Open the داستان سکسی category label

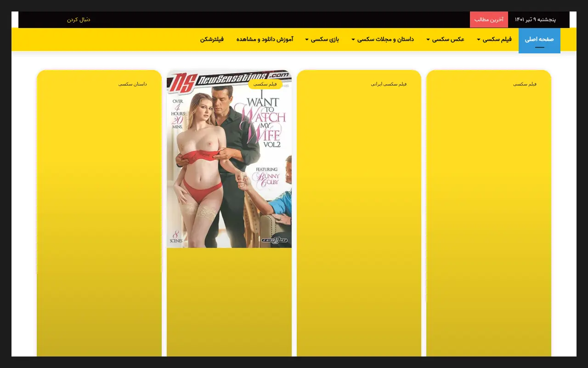133,84
